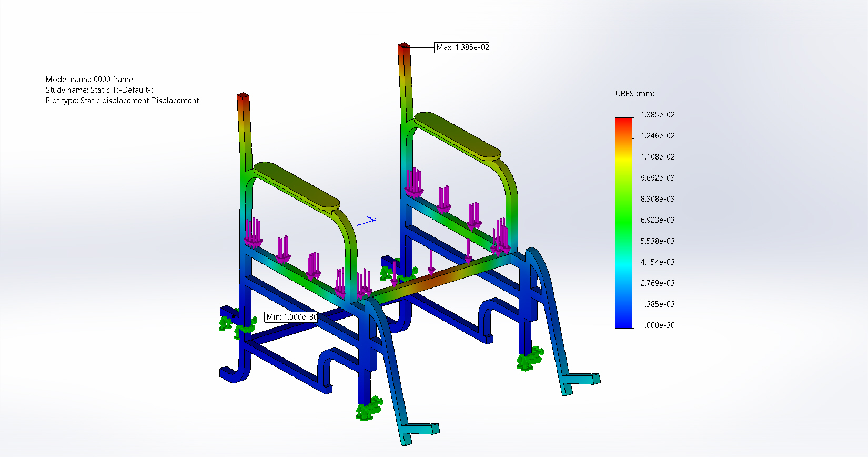This screenshot has width=868, height=457.
Task: Select the 'Study name: Static 1(-Default-)' text
Action: click(99, 90)
